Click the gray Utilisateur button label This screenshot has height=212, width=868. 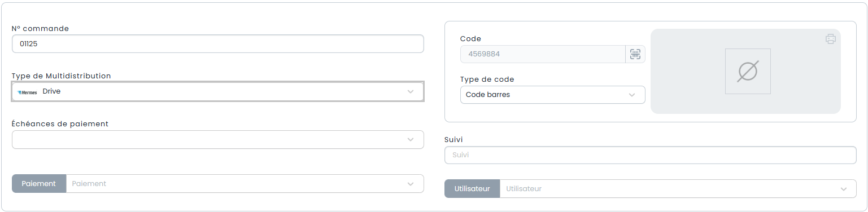coord(472,189)
